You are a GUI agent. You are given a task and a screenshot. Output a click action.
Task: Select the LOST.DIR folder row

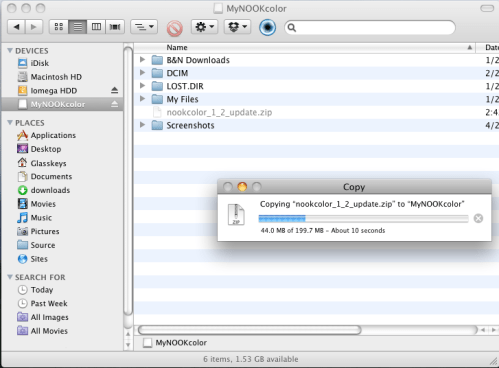coord(316,86)
